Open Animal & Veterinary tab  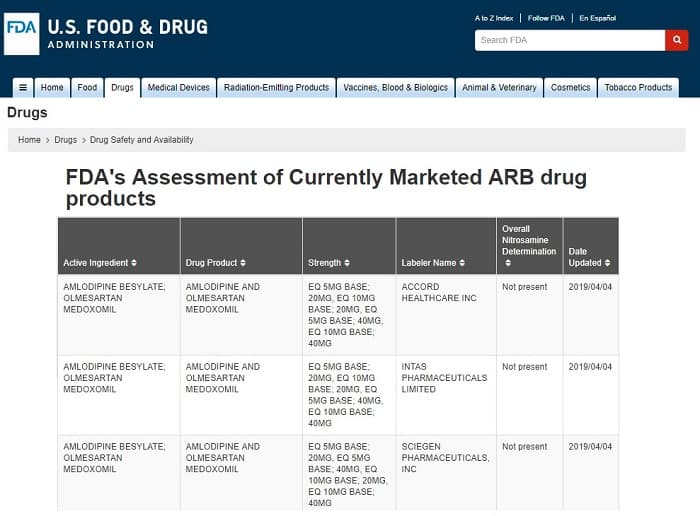(x=499, y=87)
